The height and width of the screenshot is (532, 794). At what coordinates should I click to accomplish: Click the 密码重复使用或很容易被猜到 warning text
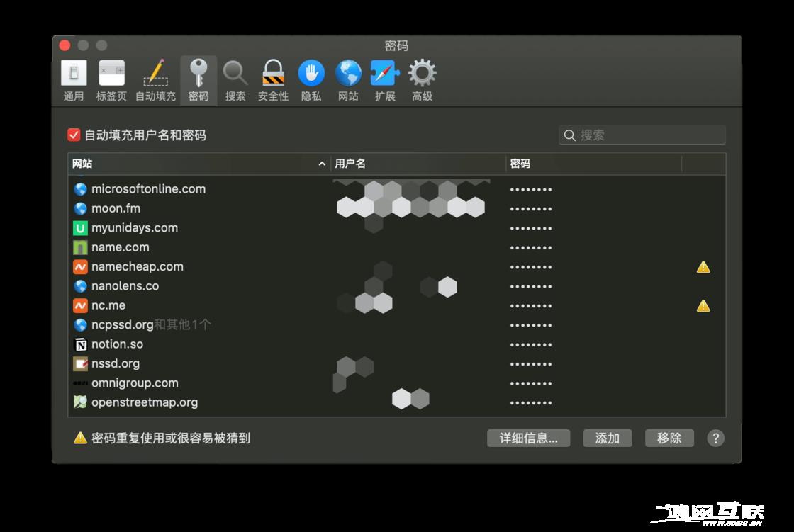(x=171, y=438)
